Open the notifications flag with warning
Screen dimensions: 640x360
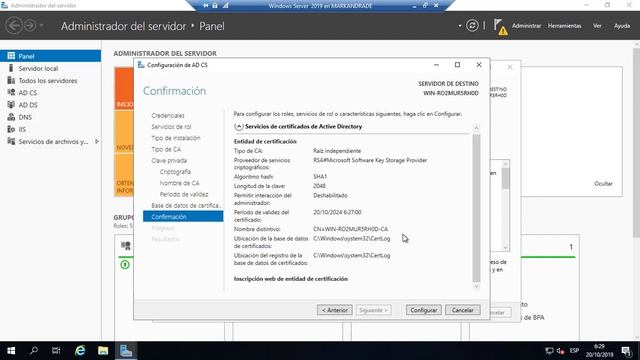pyautogui.click(x=500, y=27)
